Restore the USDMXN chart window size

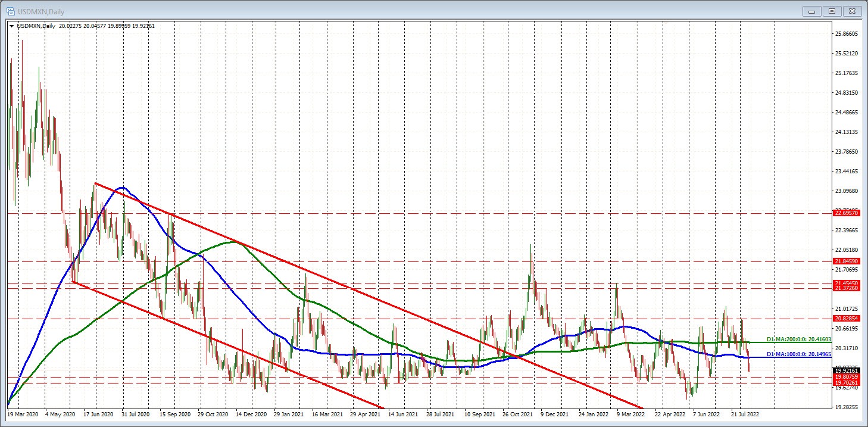coord(832,11)
